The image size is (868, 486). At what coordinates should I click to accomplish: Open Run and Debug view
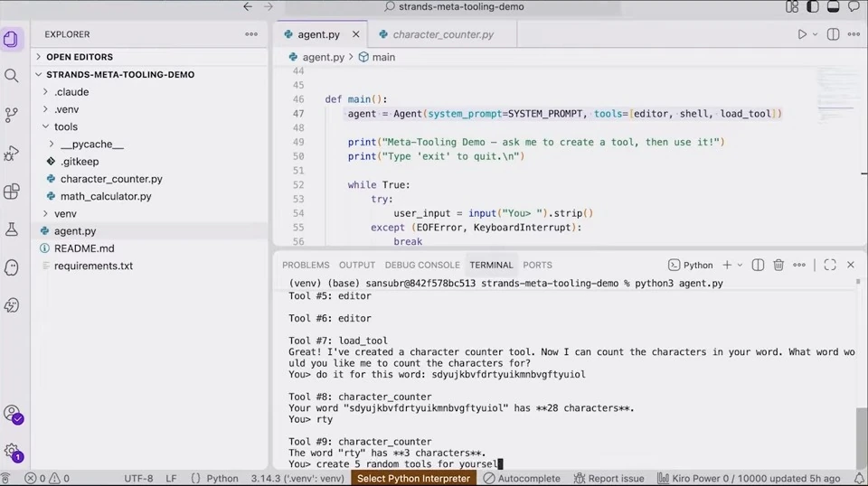11,154
